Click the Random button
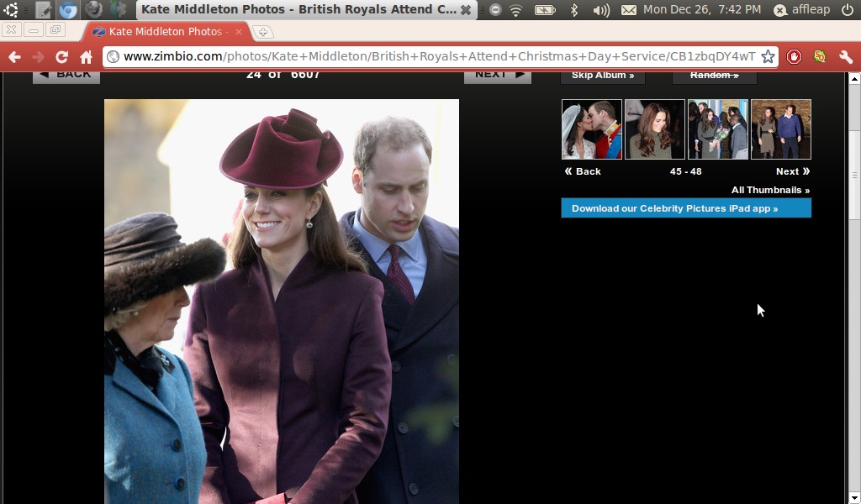This screenshot has width=861, height=504. [x=715, y=77]
